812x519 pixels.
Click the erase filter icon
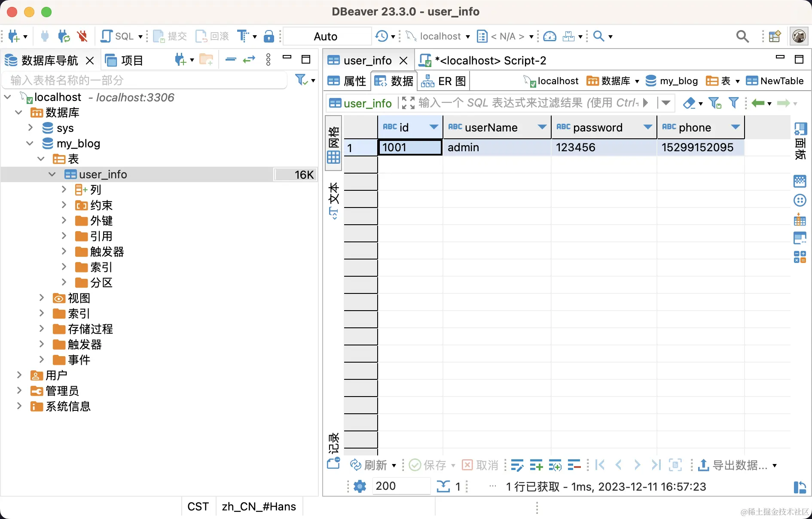point(689,103)
